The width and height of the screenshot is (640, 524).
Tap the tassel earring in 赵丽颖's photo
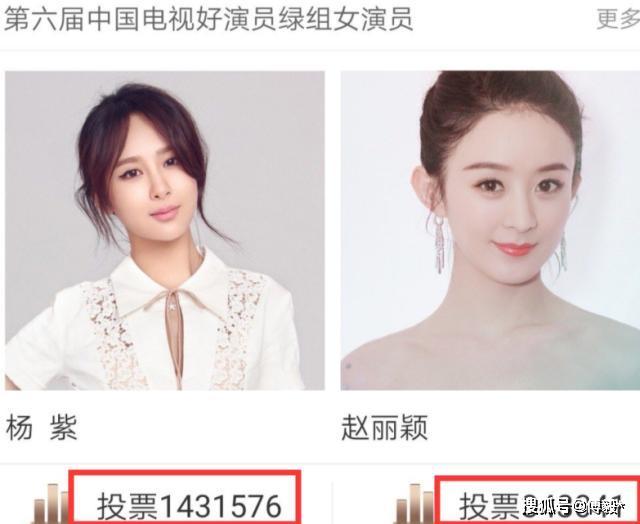click(439, 244)
